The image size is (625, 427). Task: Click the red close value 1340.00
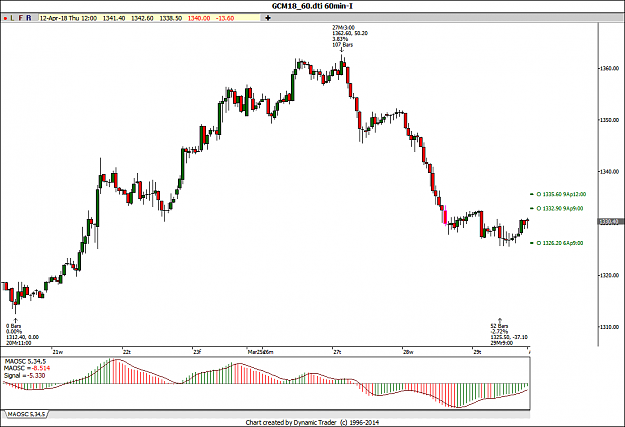click(x=199, y=18)
